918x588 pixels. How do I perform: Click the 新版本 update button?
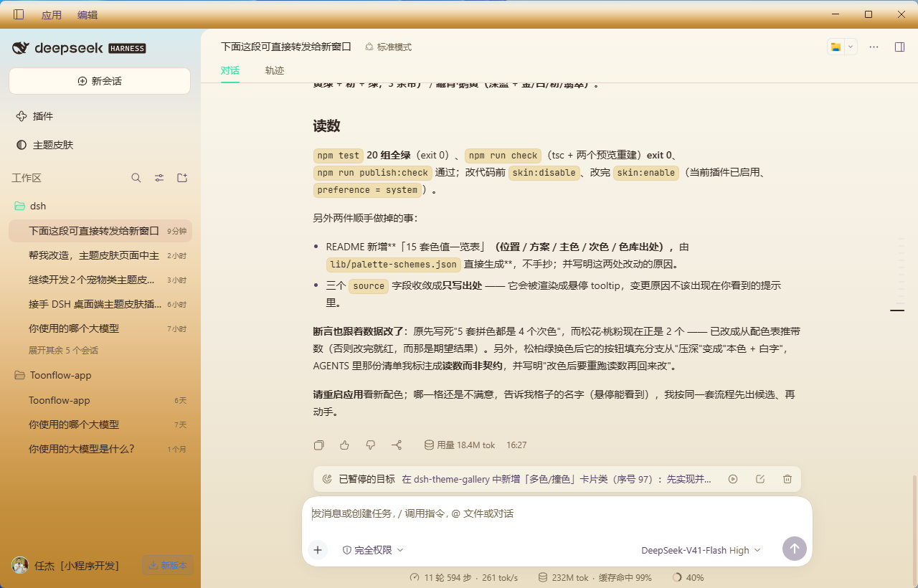(167, 565)
